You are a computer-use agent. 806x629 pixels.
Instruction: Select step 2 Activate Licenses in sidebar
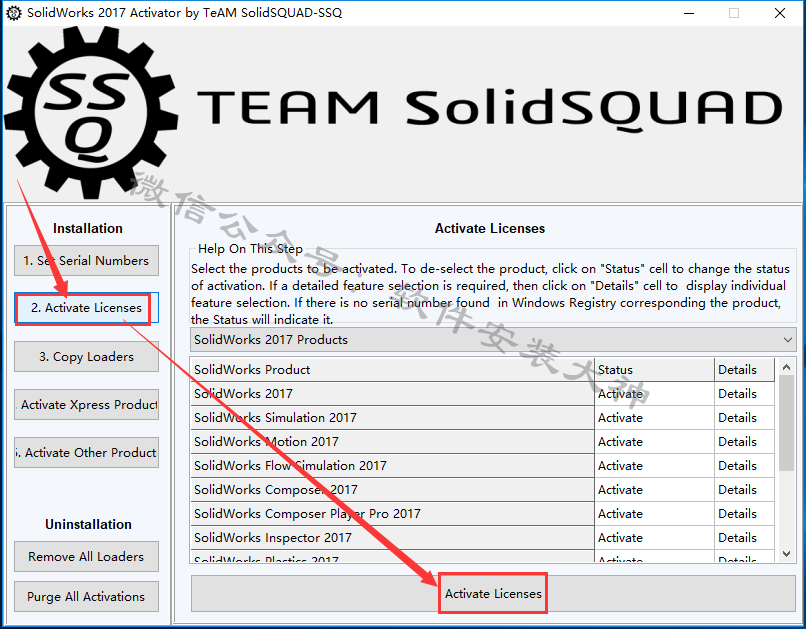click(86, 308)
